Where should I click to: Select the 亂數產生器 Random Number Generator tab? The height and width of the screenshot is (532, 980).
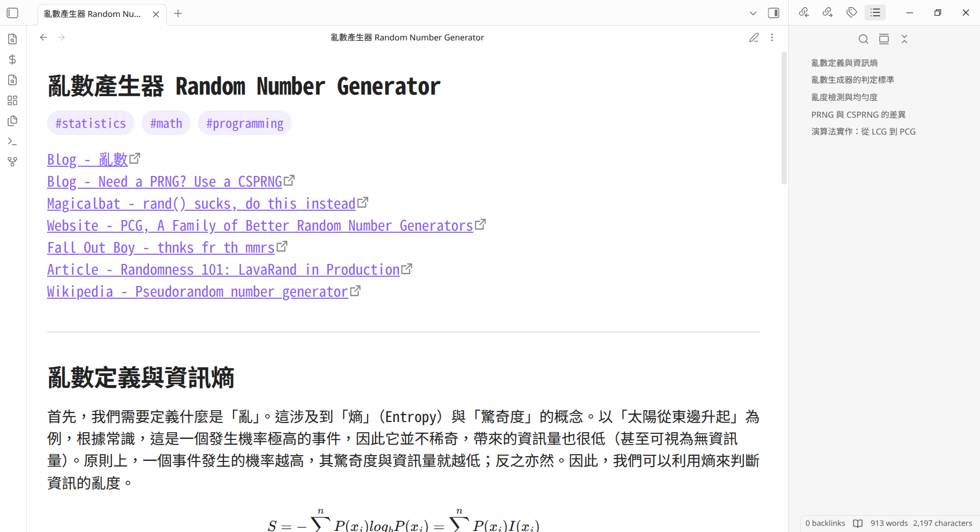(93, 14)
